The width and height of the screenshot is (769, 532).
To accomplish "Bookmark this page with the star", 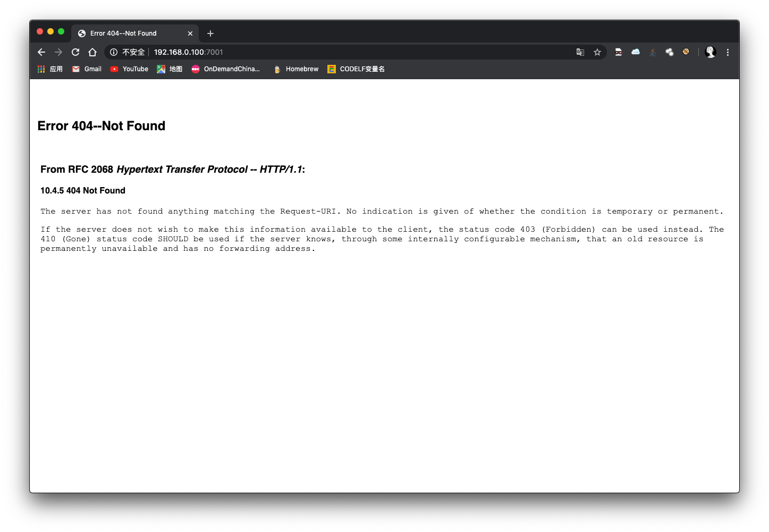I will coord(597,52).
